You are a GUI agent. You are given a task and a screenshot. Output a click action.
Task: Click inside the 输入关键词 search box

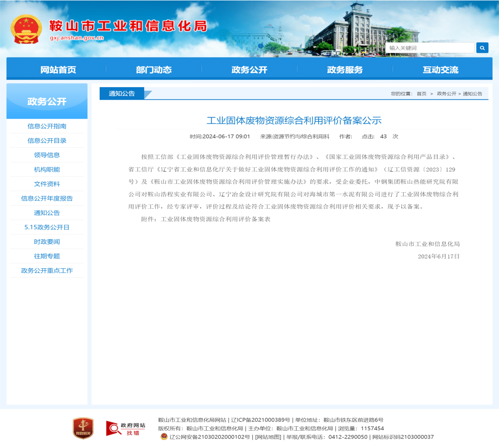point(430,48)
